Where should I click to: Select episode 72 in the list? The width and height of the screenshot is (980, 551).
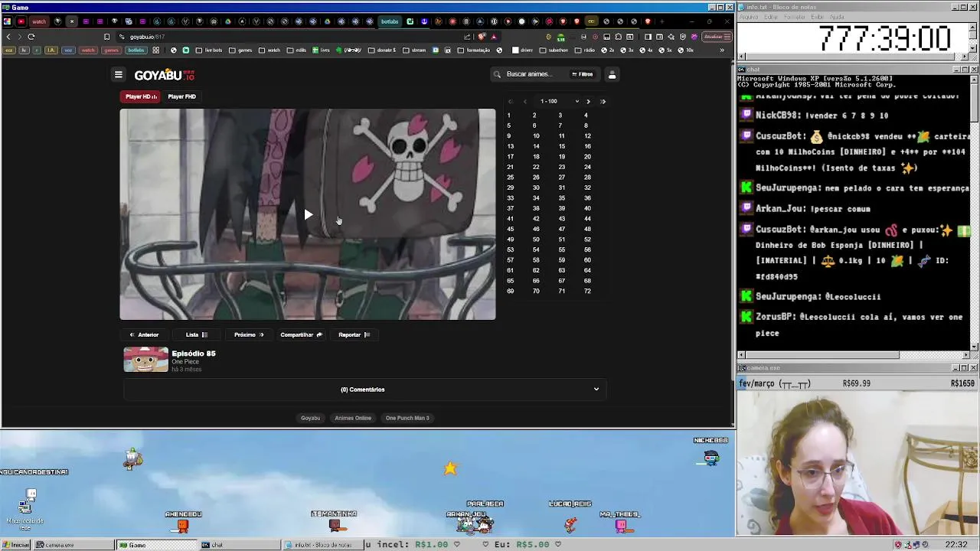tap(587, 291)
